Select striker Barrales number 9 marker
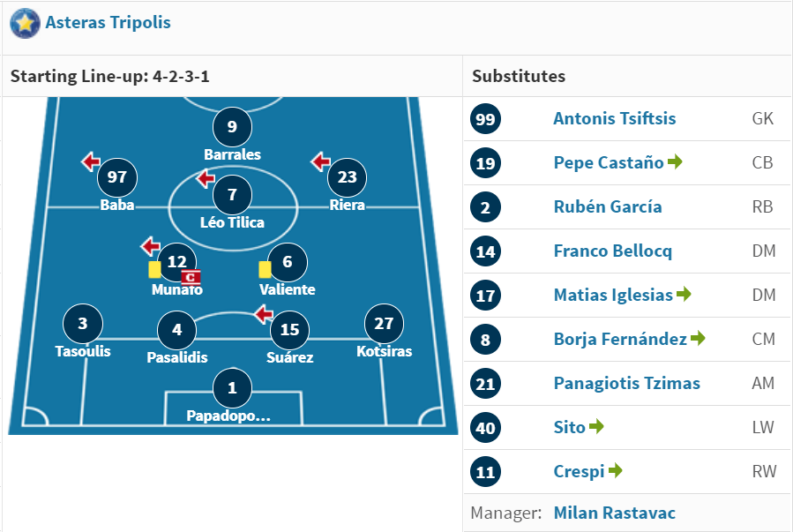The image size is (793, 532). pyautogui.click(x=232, y=126)
